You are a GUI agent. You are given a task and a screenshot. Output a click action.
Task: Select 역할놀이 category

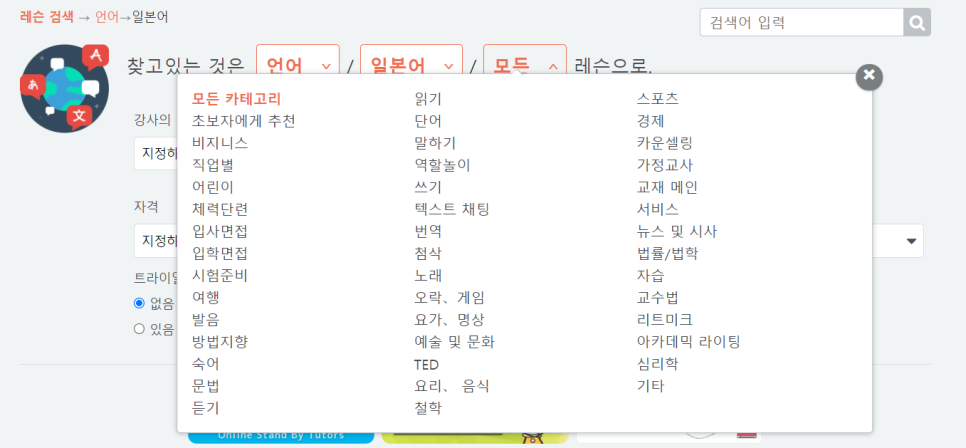(442, 165)
